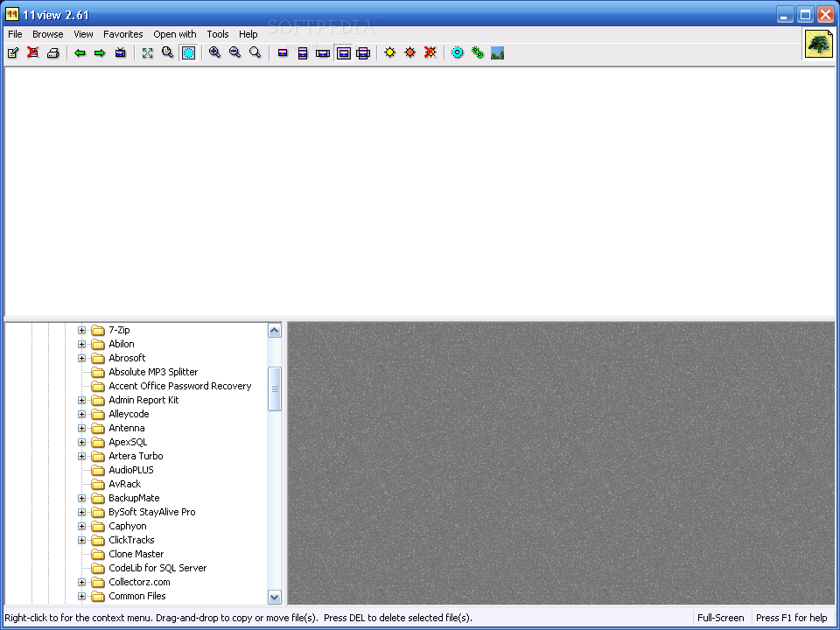
Task: Select the Clone Master folder
Action: tap(136, 554)
